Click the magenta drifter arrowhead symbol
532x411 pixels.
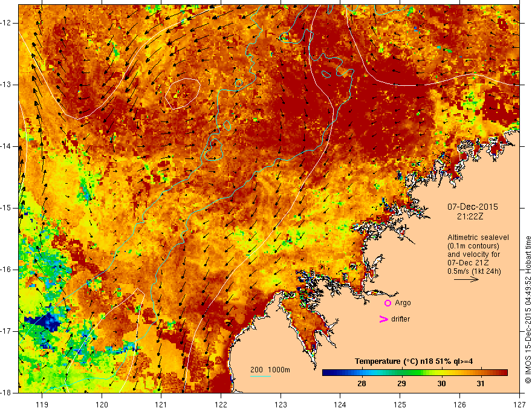point(383,319)
